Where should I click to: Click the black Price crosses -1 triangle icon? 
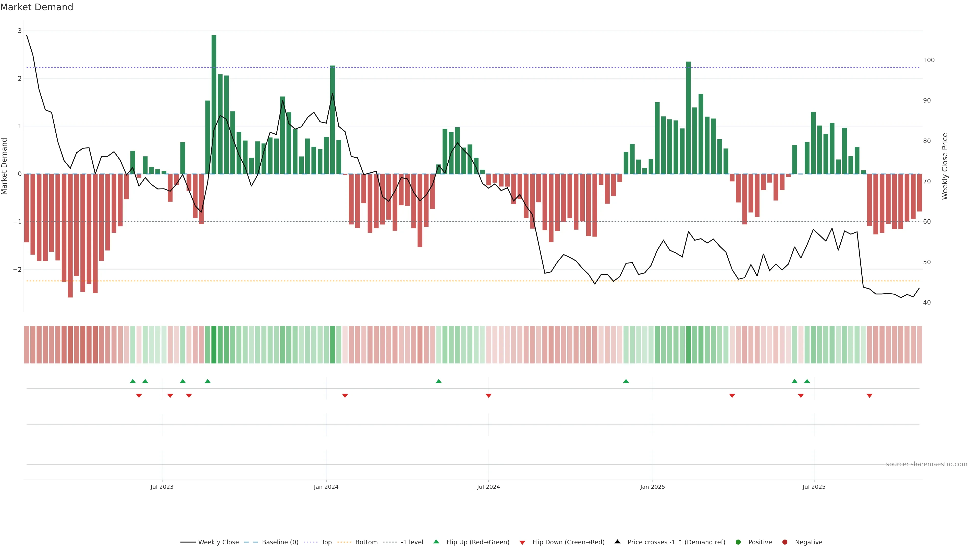(x=617, y=542)
